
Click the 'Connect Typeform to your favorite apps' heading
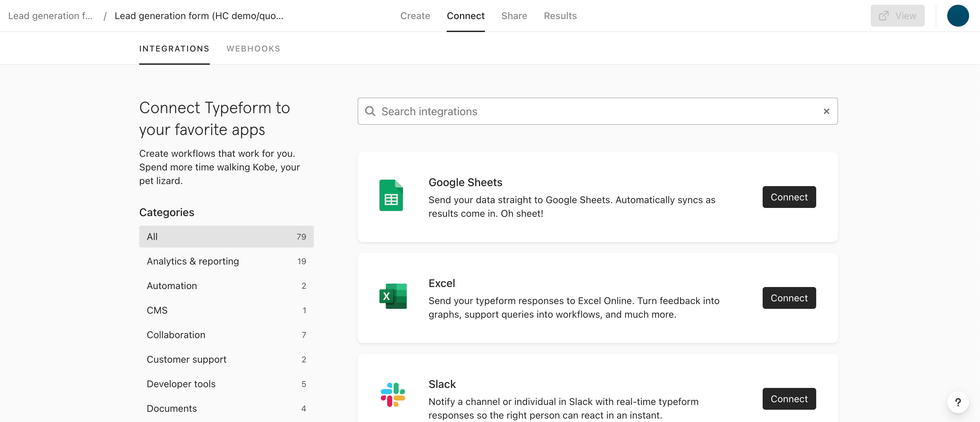tap(214, 118)
